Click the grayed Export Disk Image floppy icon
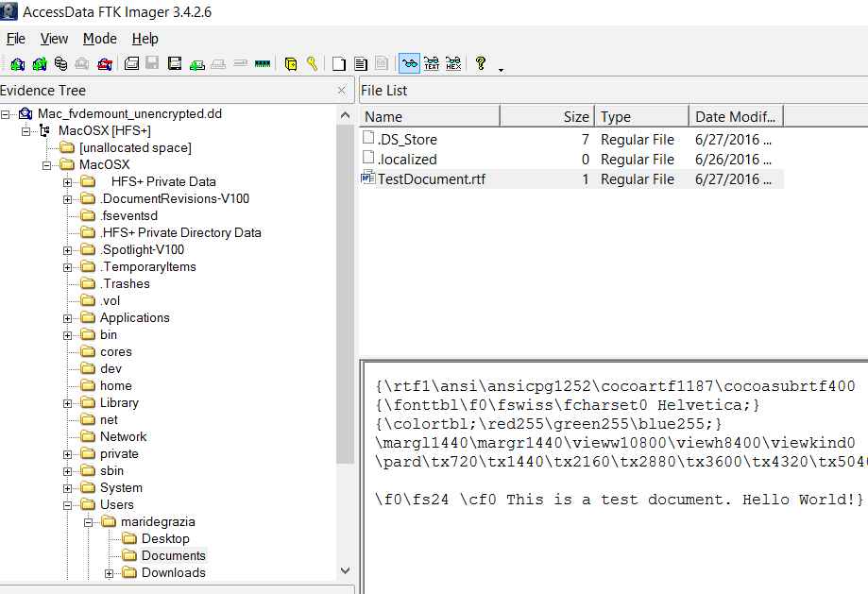The image size is (868, 594). click(152, 63)
